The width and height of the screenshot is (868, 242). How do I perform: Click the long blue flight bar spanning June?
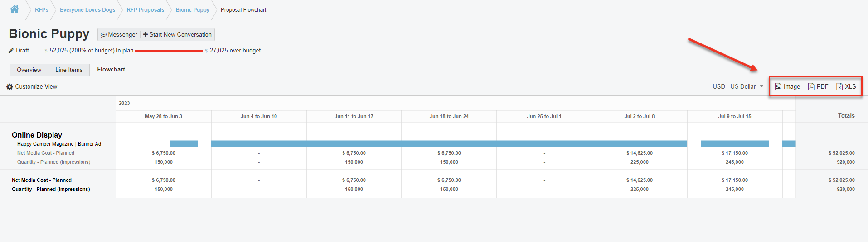point(449,144)
